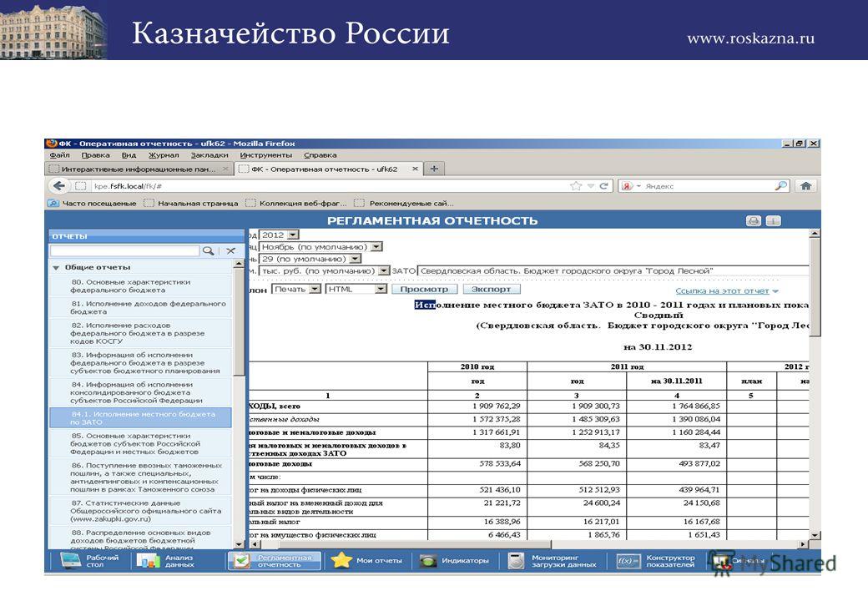The height and width of the screenshot is (601, 868).
Task: Open Мониторинг загрузки данных section
Action: [x=553, y=561]
